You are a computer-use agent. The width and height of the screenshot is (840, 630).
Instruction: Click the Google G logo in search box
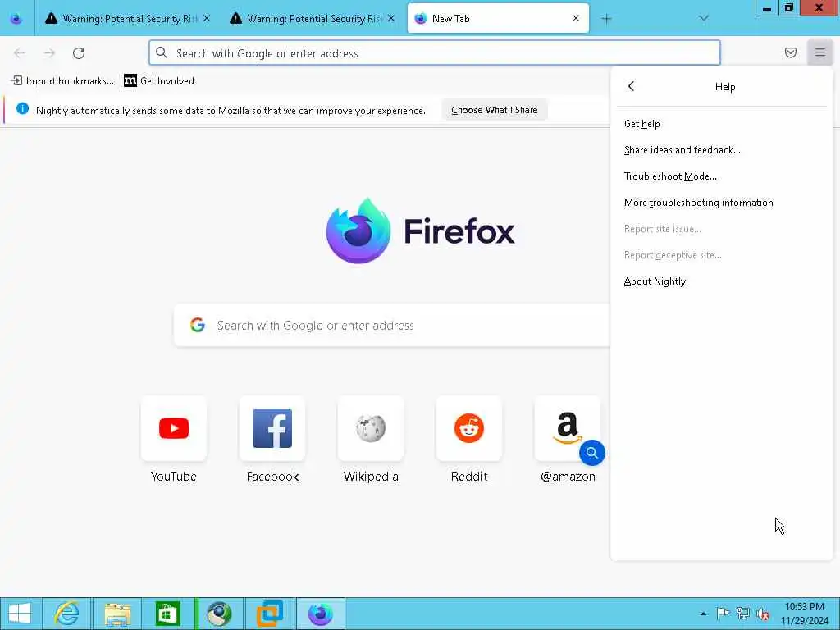click(198, 325)
